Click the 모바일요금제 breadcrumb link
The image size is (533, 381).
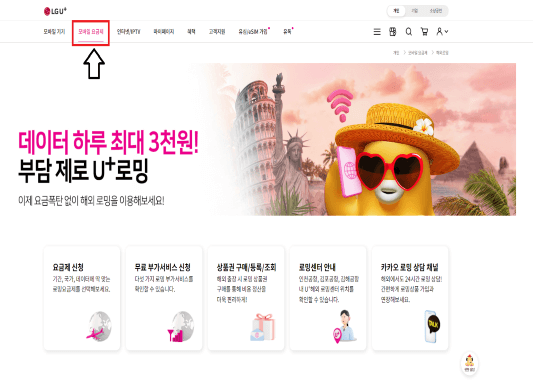click(x=417, y=53)
